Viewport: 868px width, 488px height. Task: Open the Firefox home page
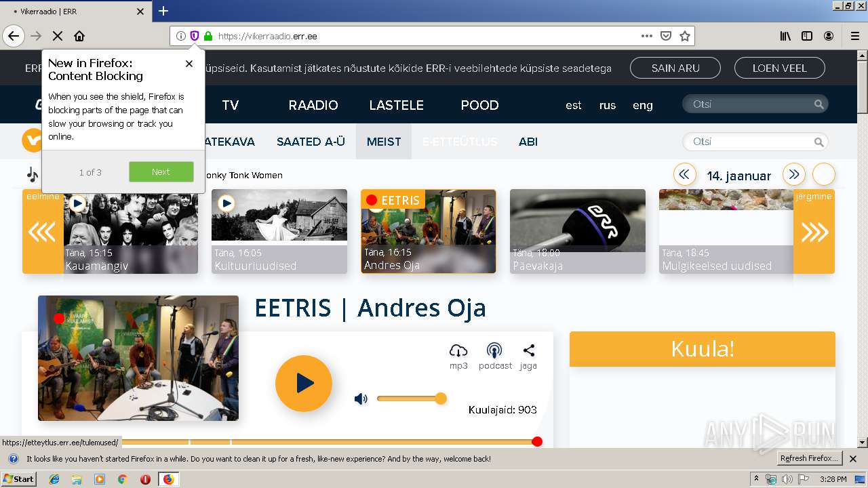(x=79, y=36)
